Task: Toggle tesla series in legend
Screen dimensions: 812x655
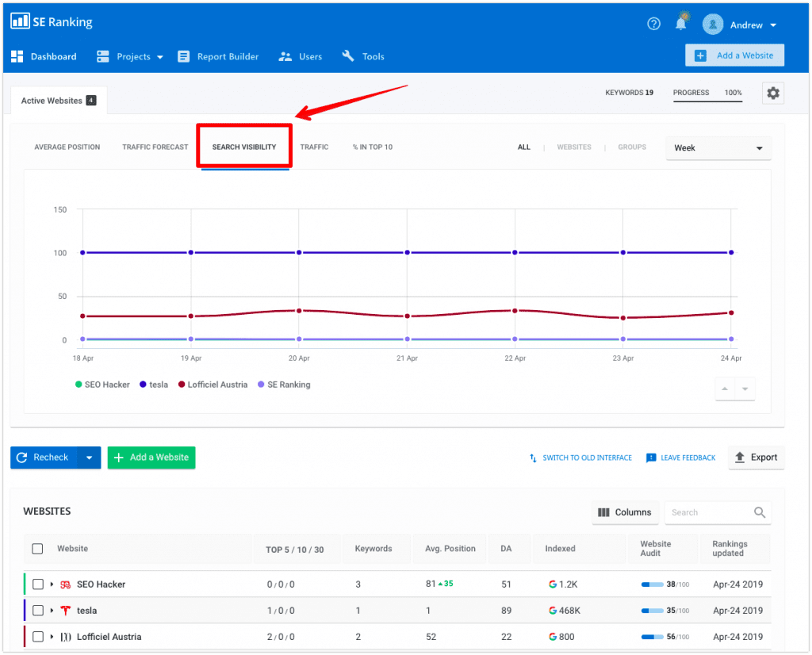Action: 154,385
